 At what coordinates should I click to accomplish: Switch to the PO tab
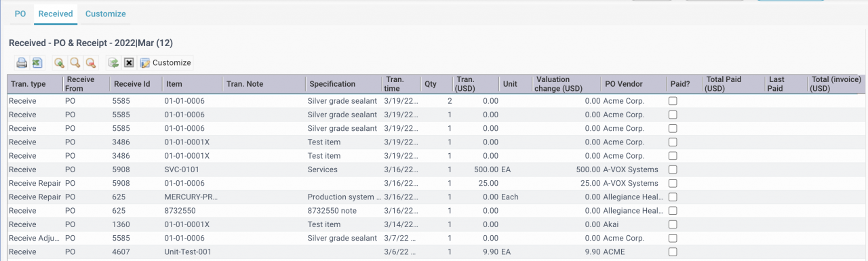[20, 14]
